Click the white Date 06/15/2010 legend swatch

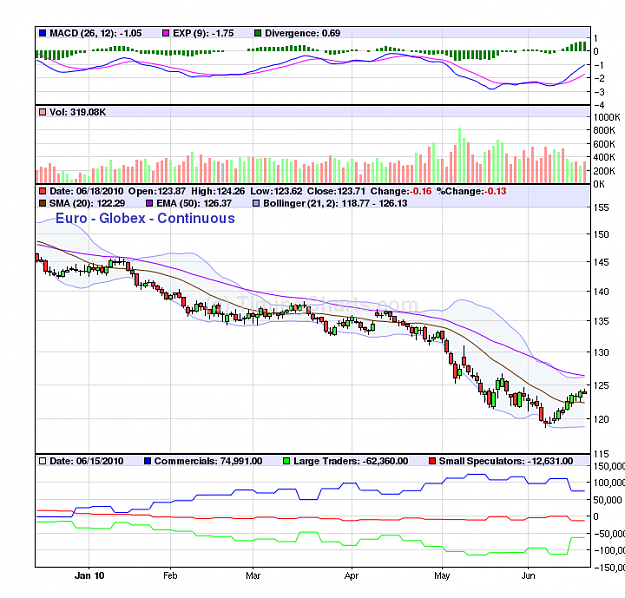43,461
